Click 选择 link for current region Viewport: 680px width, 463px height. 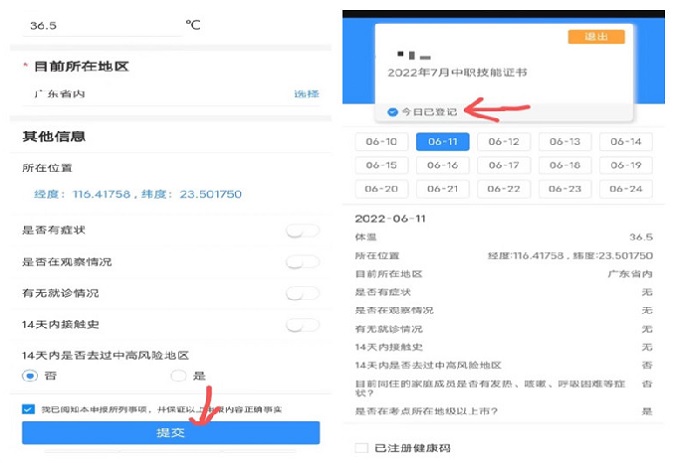307,94
